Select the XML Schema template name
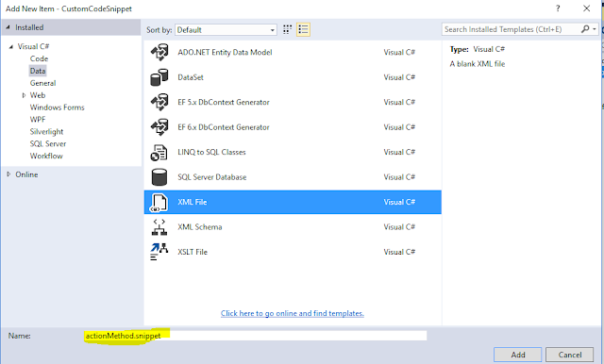Image resolution: width=604 pixels, height=364 pixels. [x=199, y=227]
